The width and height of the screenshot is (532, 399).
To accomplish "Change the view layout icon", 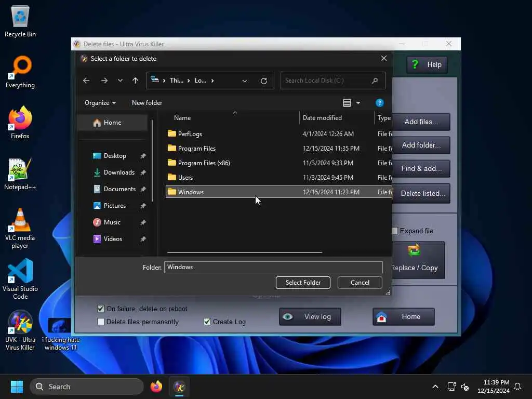I will (x=347, y=103).
